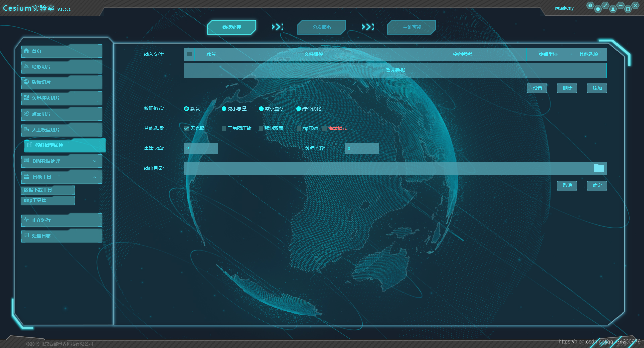Viewport: 644px width, 348px height.
Task: Click the 序号 column header
Action: pyautogui.click(x=211, y=54)
